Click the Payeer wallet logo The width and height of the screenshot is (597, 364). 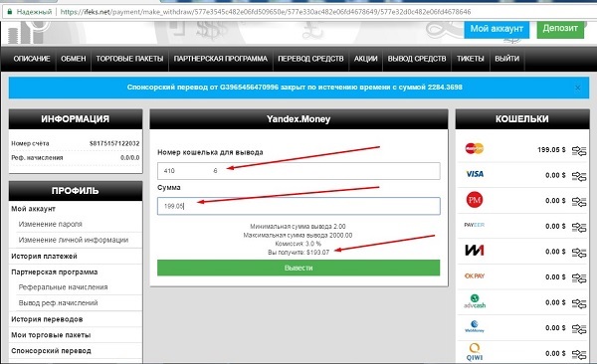475,225
